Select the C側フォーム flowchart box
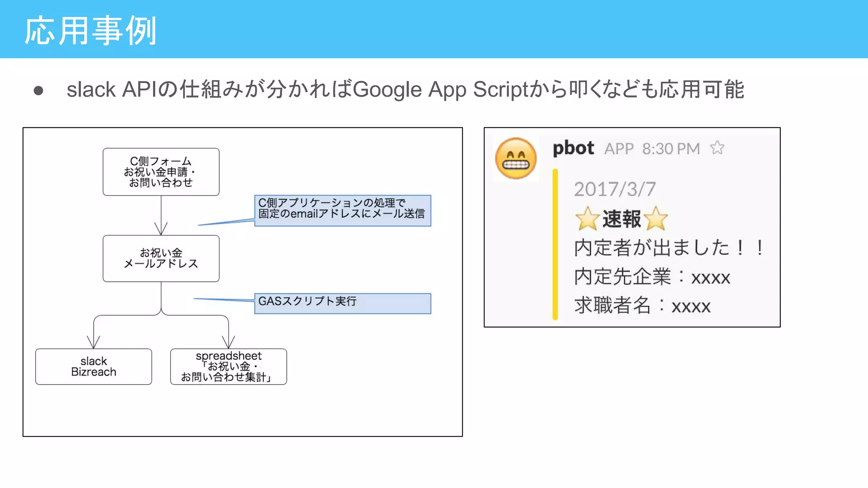This screenshot has width=868, height=488. pyautogui.click(x=161, y=172)
